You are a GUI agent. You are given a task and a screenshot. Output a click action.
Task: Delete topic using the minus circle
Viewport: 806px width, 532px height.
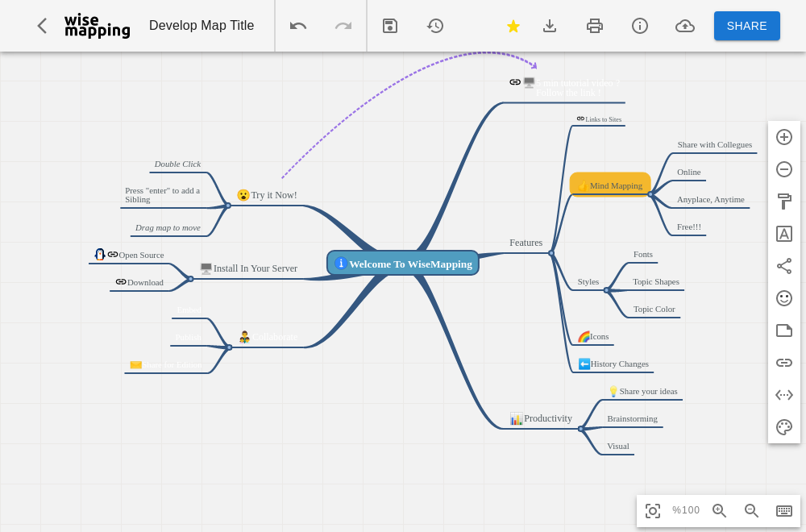click(x=784, y=169)
